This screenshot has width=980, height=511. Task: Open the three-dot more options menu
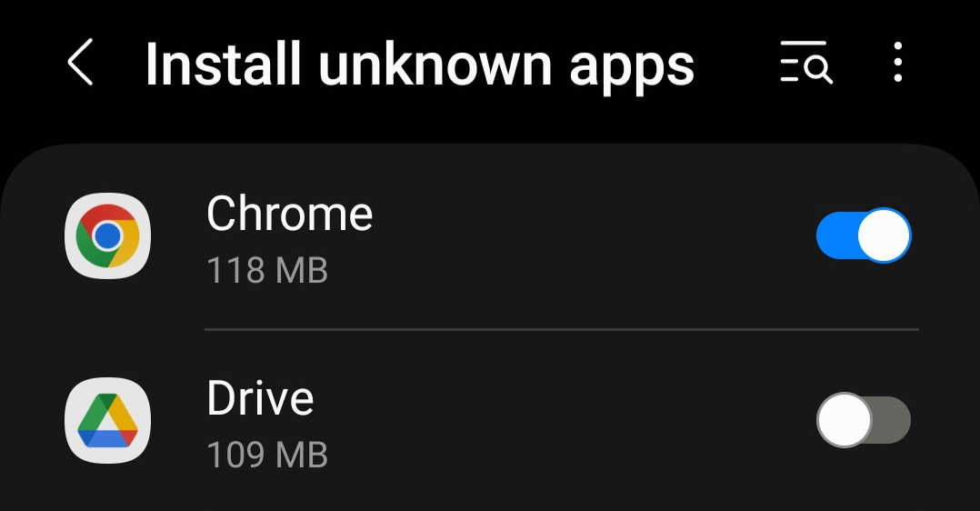pyautogui.click(x=897, y=62)
